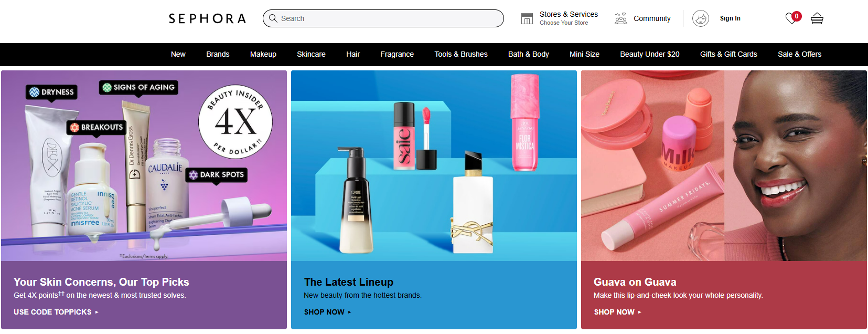Open the New menu
The width and height of the screenshot is (868, 334).
[x=178, y=54]
